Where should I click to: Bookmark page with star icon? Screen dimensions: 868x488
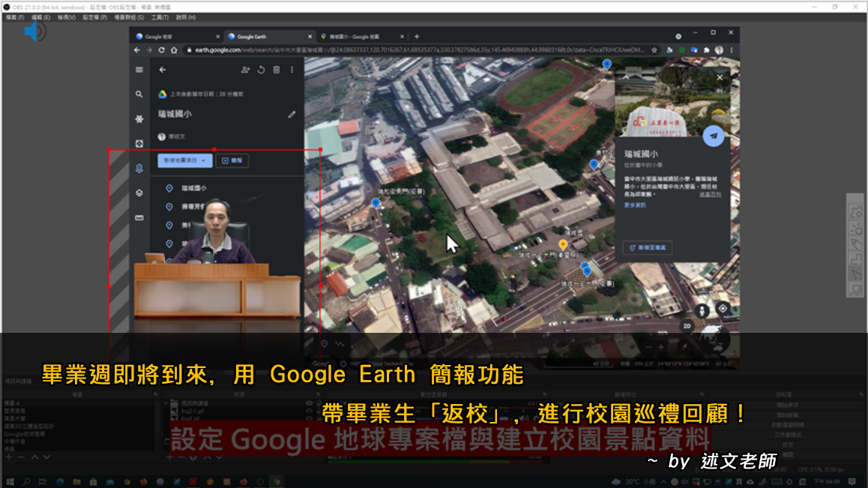(x=654, y=50)
